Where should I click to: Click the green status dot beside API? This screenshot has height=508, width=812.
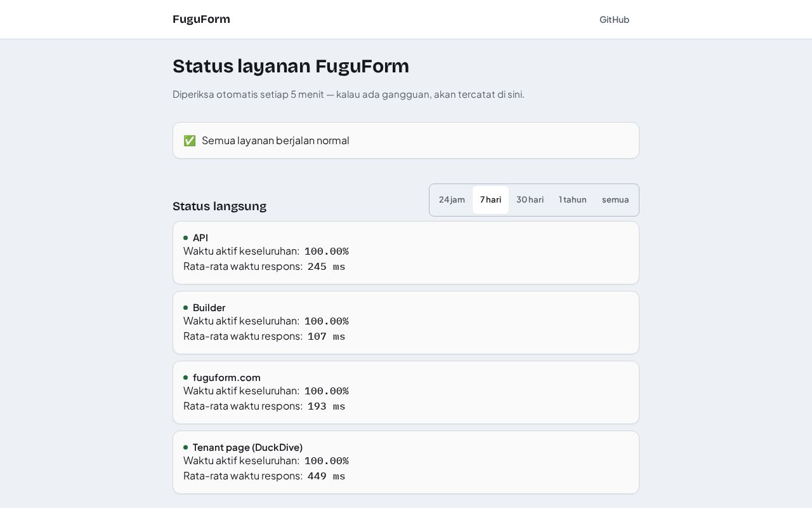(x=186, y=238)
